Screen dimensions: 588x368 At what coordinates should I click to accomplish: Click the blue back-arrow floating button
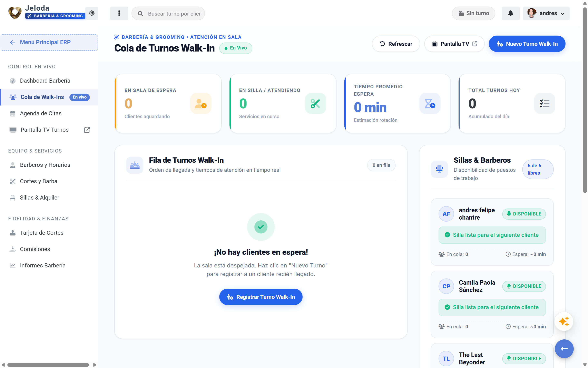click(x=564, y=349)
